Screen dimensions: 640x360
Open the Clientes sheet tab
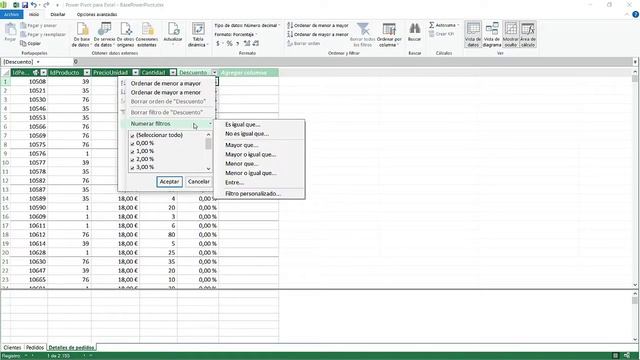(12, 348)
